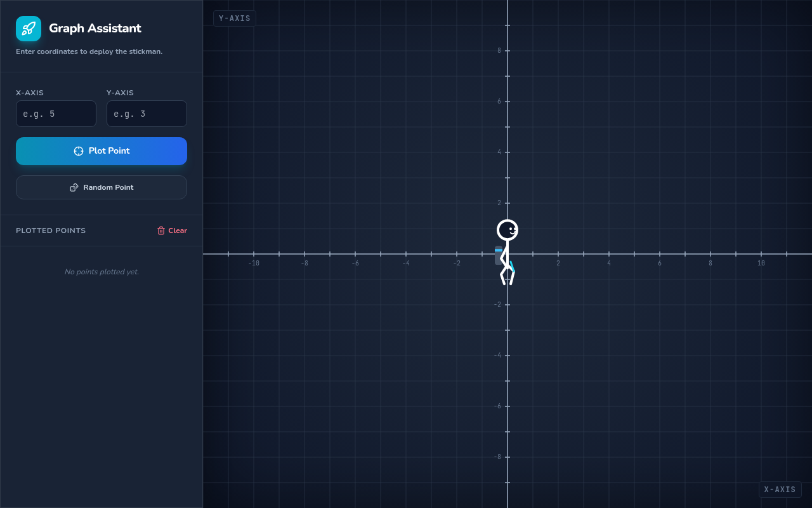Click the stickman's jetpack
This screenshot has width=812, height=508.
click(x=499, y=255)
